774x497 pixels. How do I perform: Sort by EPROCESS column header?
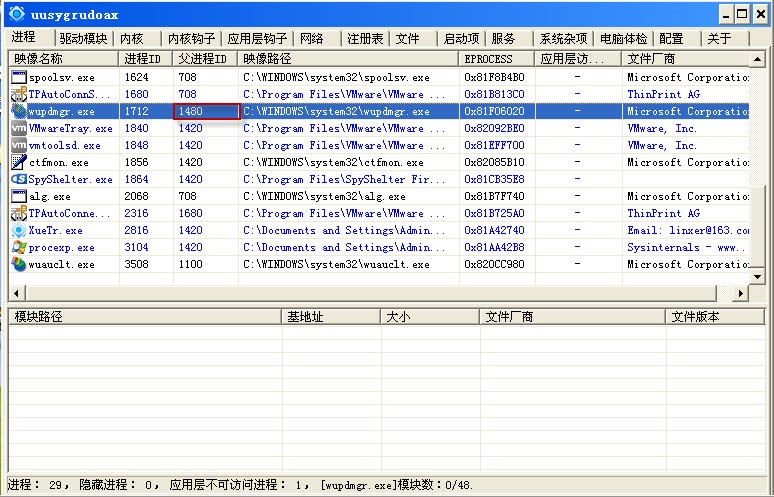(497, 59)
